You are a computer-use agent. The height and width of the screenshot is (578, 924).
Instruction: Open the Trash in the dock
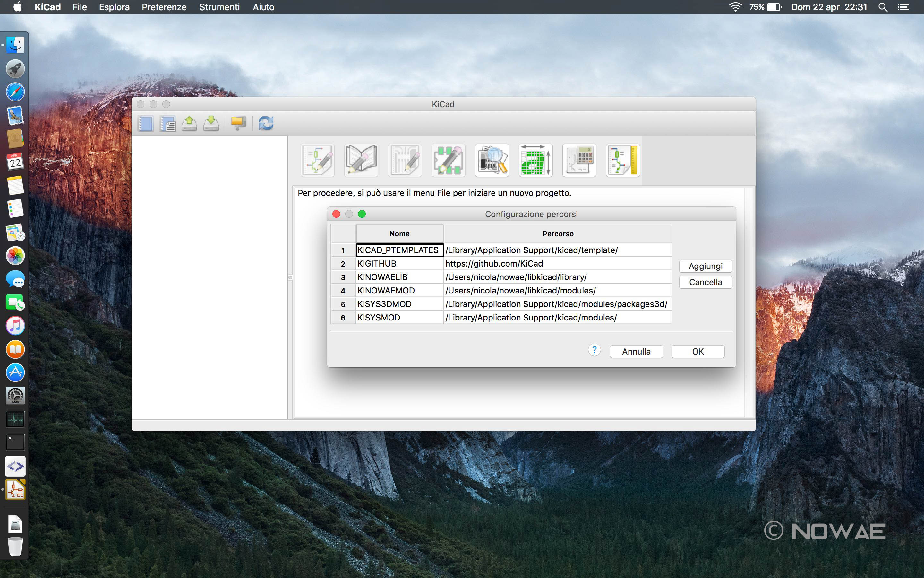click(x=15, y=547)
